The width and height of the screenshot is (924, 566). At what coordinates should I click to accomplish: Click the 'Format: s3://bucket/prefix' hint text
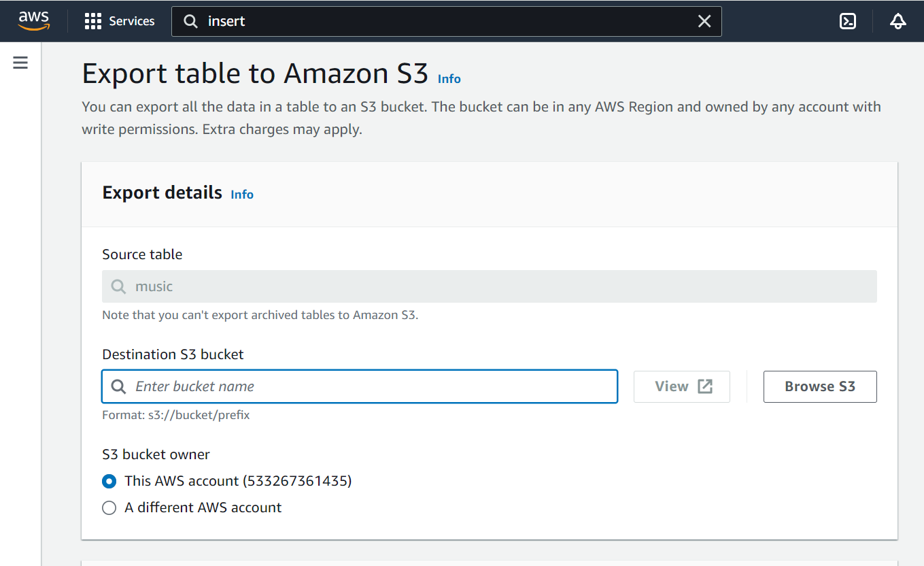pos(176,415)
